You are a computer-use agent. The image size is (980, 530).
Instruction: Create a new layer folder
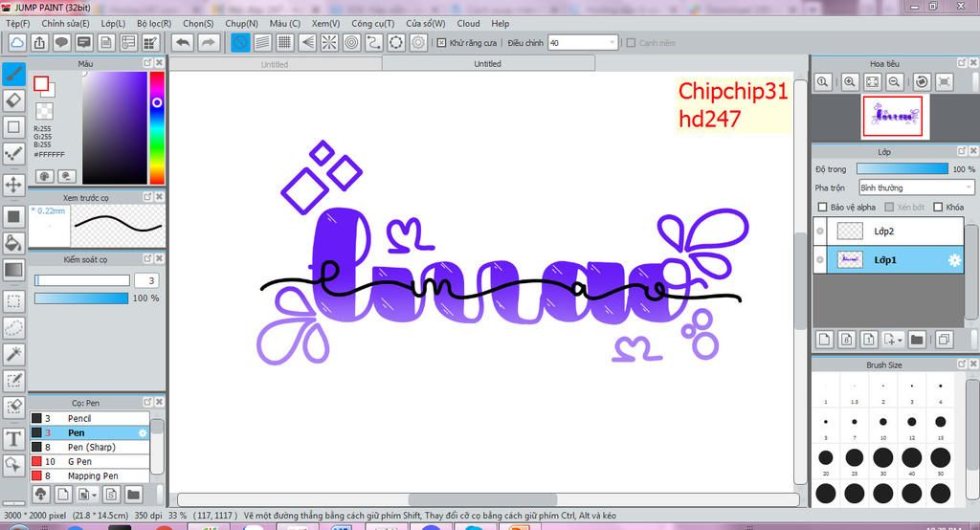pos(917,340)
